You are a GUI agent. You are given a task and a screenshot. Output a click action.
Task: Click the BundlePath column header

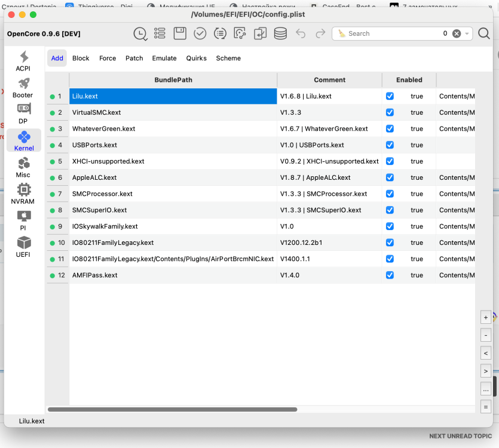click(173, 80)
